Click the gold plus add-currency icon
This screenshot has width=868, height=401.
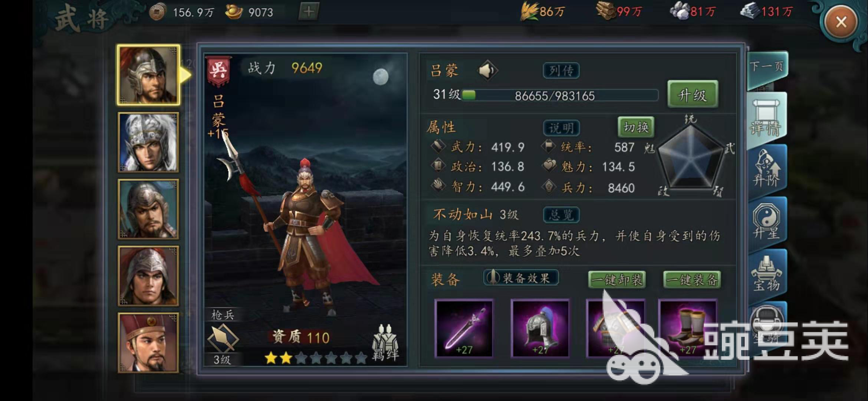pos(309,12)
